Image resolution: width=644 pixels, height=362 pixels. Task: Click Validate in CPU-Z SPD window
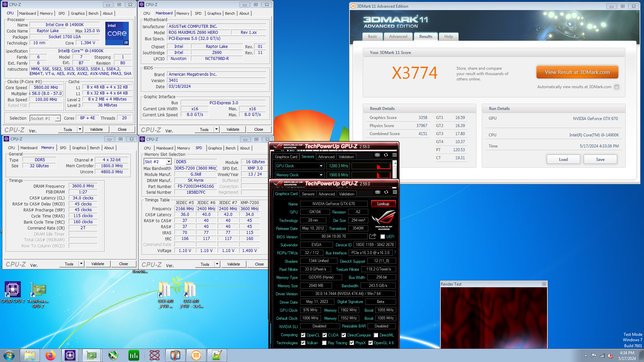click(x=233, y=264)
